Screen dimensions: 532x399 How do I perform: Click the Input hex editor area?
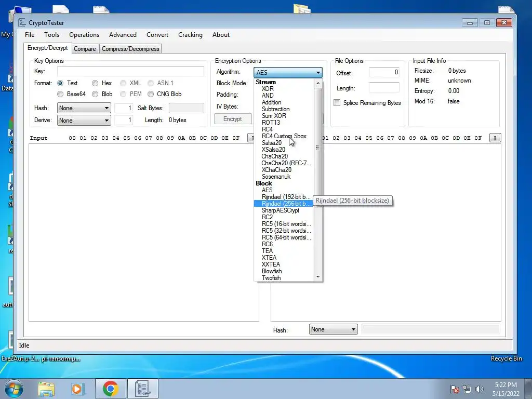144,232
